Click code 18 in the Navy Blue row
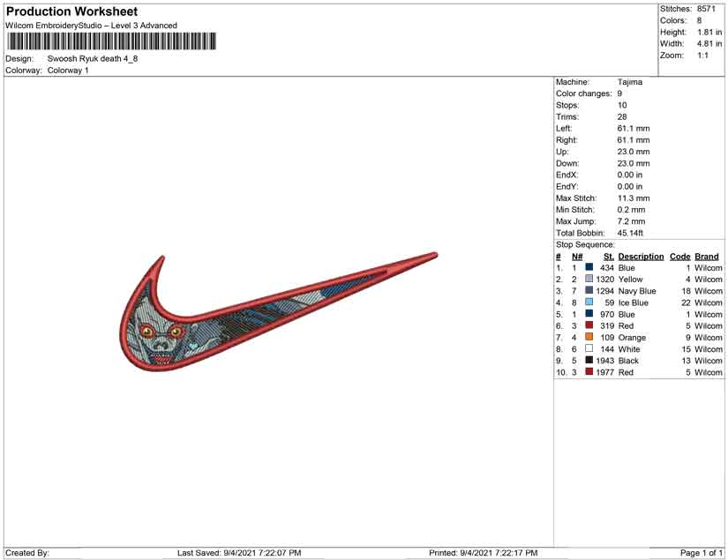Screen dimensions: 728x560 pos(687,291)
